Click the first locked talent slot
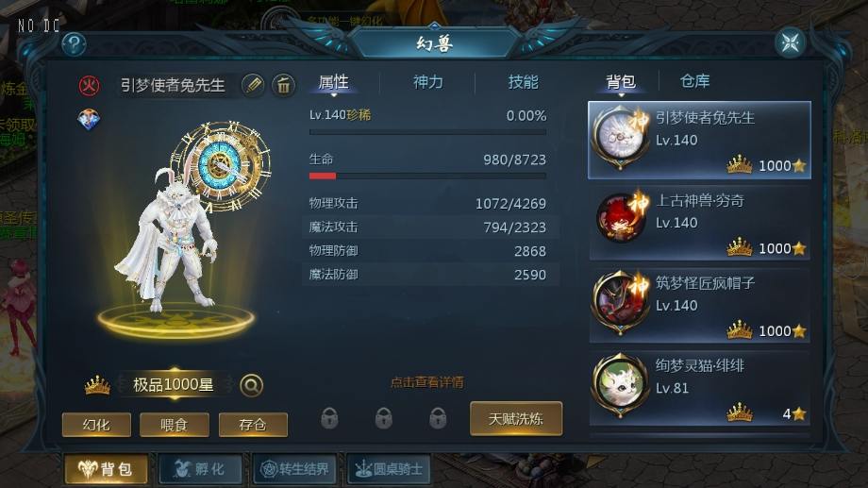The image size is (868, 488). [x=329, y=418]
